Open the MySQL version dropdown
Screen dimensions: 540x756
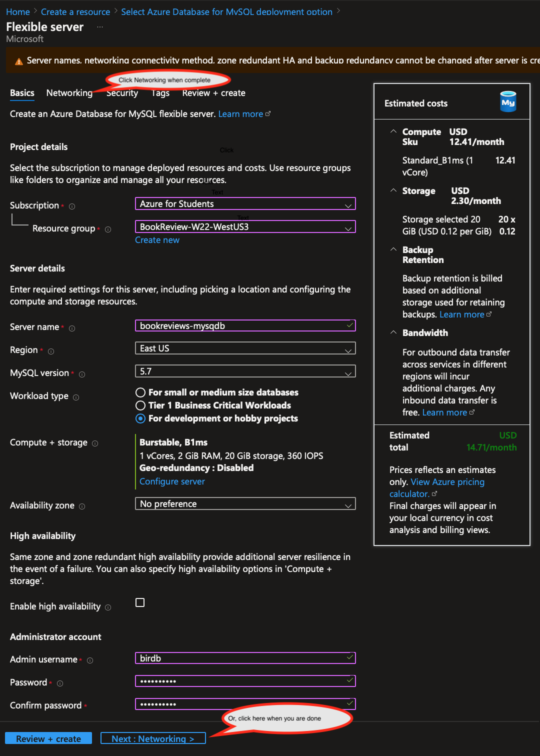click(245, 371)
